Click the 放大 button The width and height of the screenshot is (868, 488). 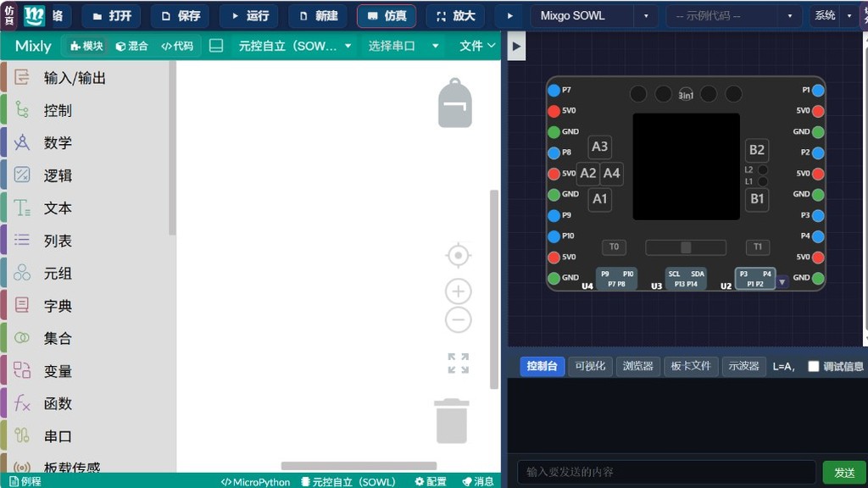click(x=455, y=16)
